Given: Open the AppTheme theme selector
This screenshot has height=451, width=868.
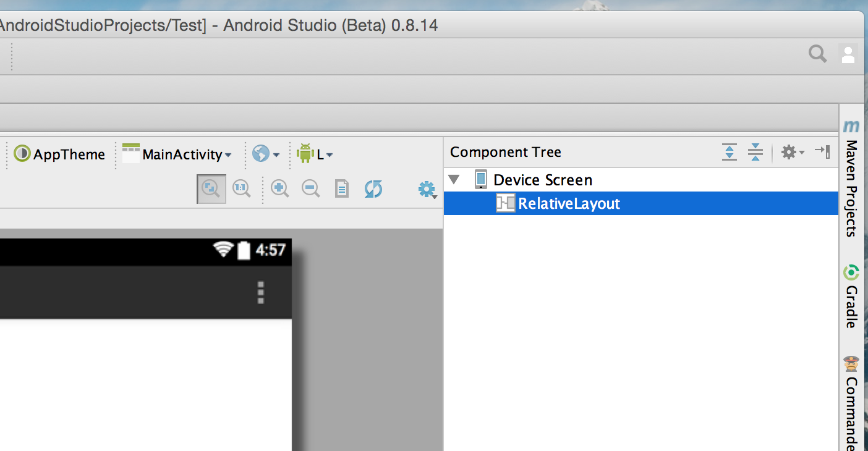Looking at the screenshot, I should (x=59, y=154).
